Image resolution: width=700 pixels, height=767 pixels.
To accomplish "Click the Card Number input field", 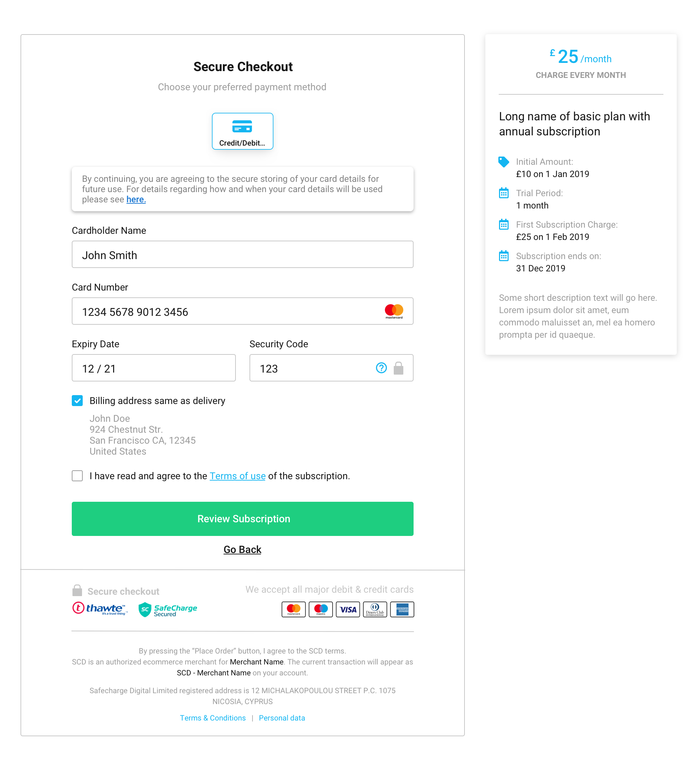I will pyautogui.click(x=243, y=311).
